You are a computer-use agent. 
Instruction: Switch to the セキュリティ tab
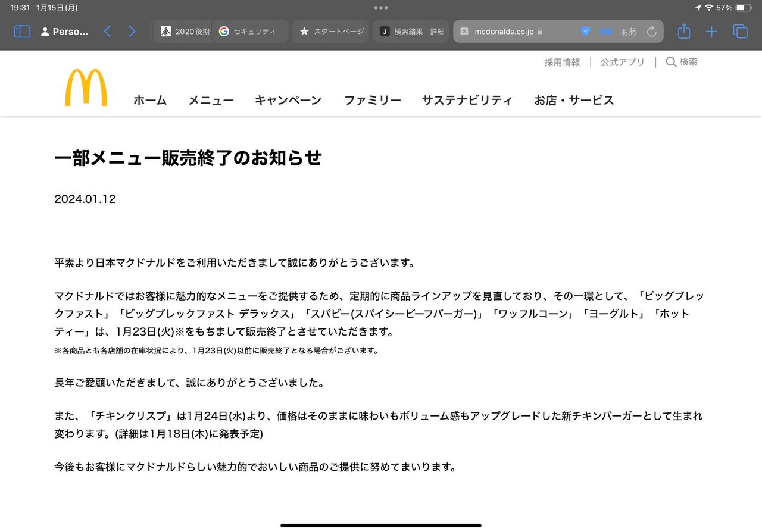tap(250, 32)
